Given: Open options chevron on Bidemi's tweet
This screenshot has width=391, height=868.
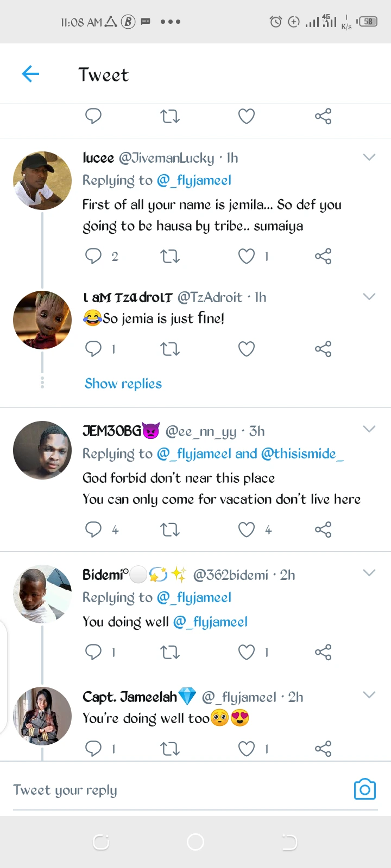Looking at the screenshot, I should click(x=369, y=573).
